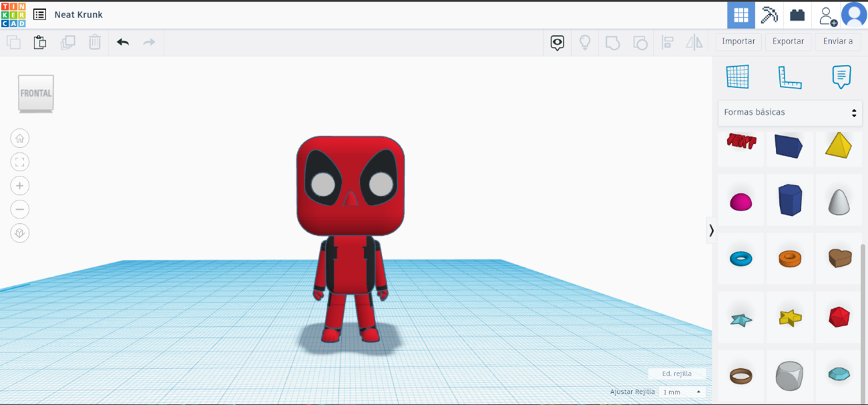
Task: Click the Exportar button
Action: (788, 41)
